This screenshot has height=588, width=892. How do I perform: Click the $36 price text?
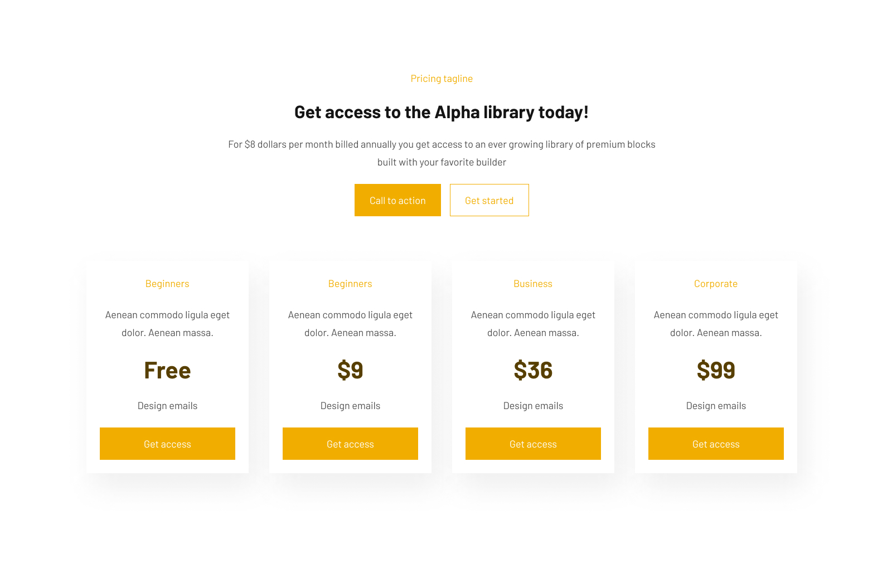(x=533, y=370)
